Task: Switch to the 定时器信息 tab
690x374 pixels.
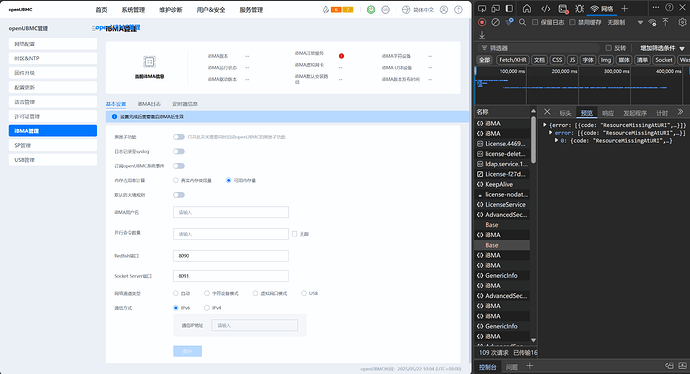Action: coord(185,104)
